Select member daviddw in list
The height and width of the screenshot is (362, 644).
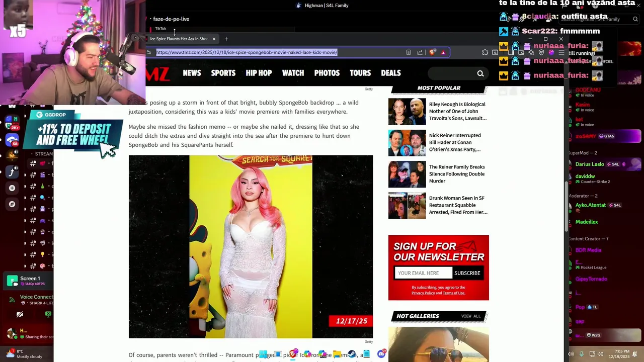[x=585, y=176]
